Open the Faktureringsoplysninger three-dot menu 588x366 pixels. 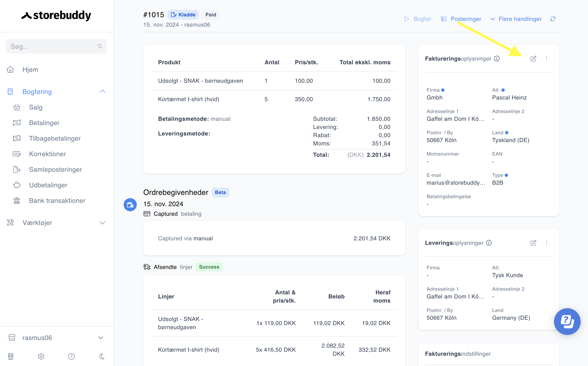(546, 59)
